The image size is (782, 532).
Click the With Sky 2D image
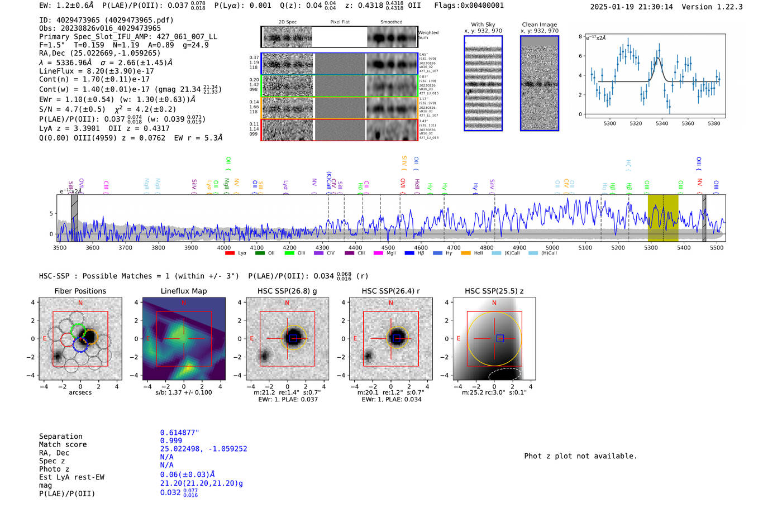click(x=483, y=83)
